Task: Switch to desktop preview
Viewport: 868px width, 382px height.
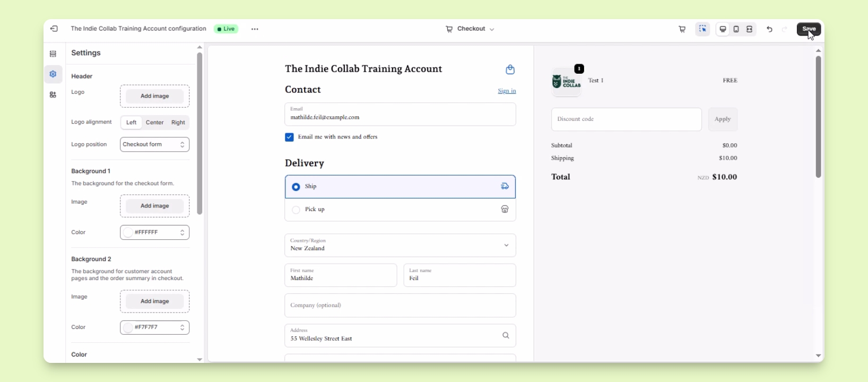Action: pos(723,29)
